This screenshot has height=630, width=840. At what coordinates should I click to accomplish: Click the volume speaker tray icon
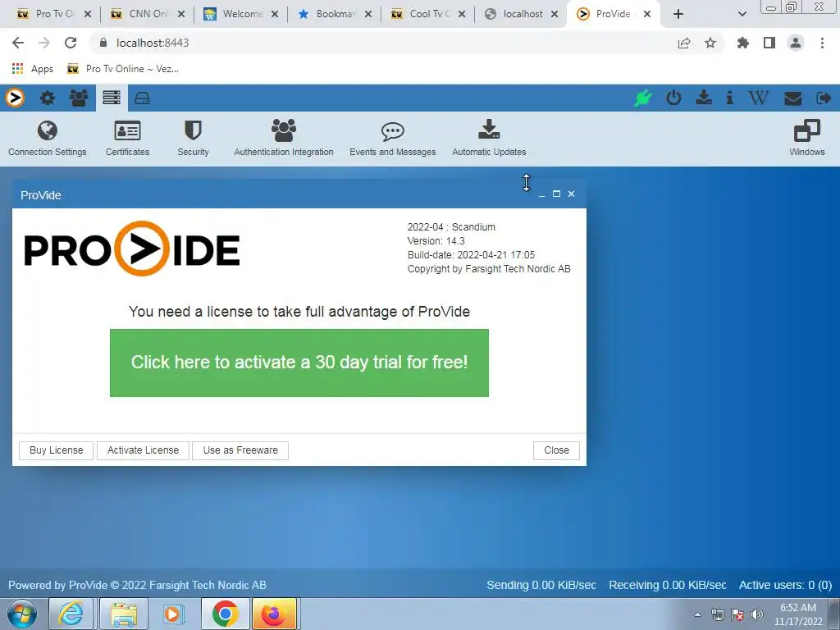tap(757, 614)
